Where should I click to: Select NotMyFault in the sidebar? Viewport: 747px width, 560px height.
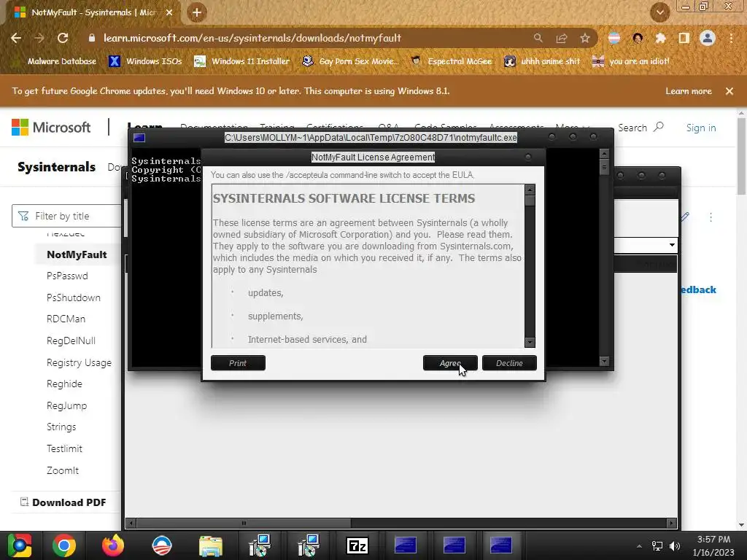(77, 254)
